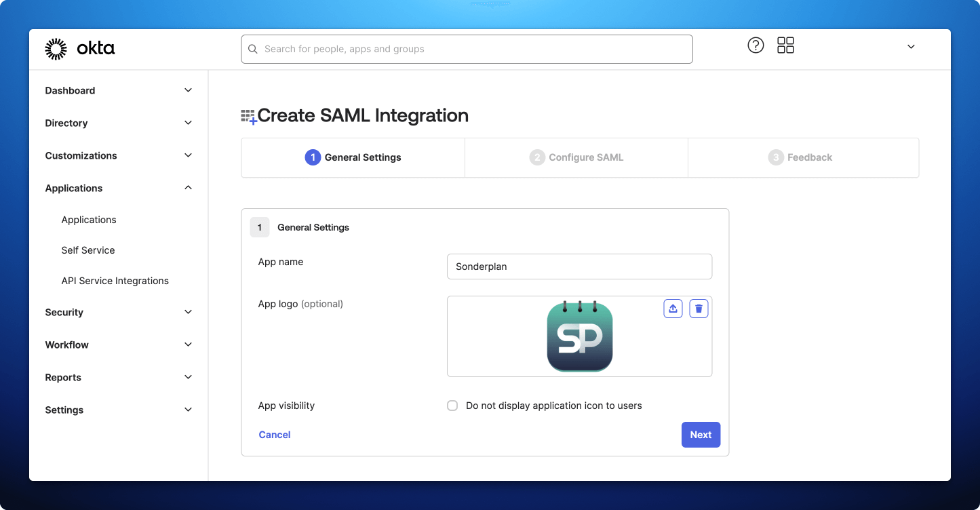This screenshot has width=980, height=510.
Task: Click the App name input field
Action: tap(579, 267)
